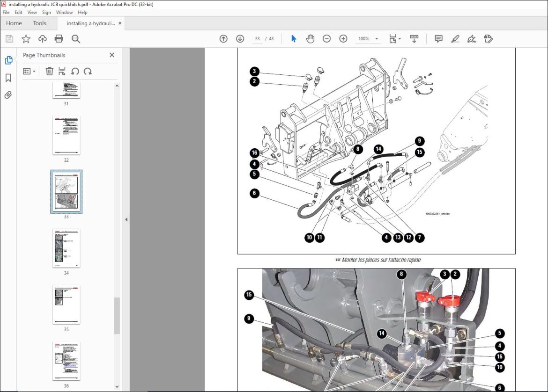Viewport: 548px width, 392px height.
Task: Open the Sign document tool
Action: [x=472, y=39]
